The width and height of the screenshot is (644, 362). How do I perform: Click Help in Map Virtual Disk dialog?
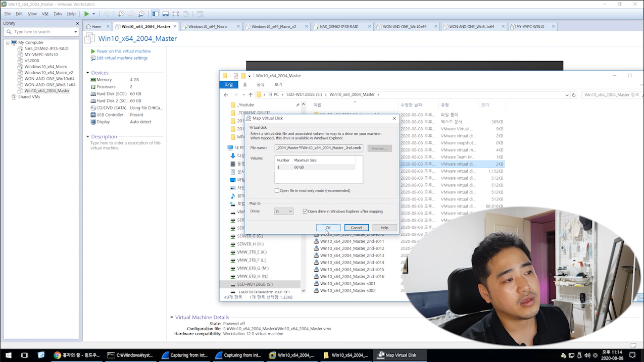click(x=384, y=228)
